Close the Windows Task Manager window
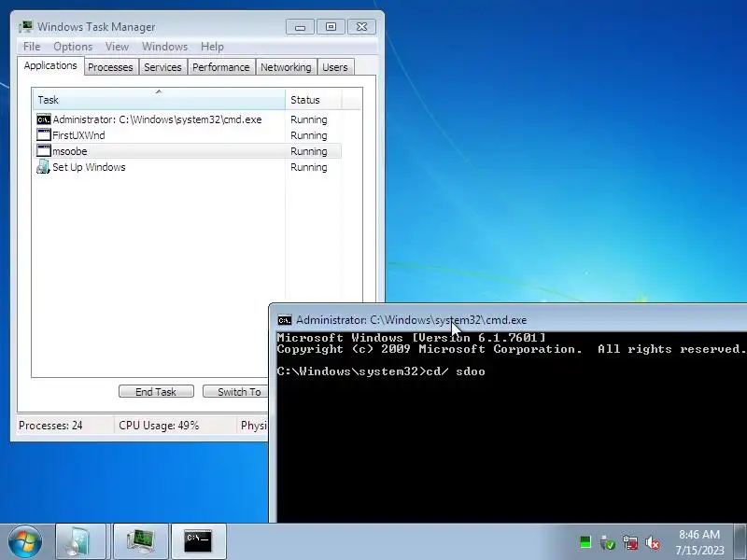Image resolution: width=747 pixels, height=560 pixels. (x=361, y=27)
